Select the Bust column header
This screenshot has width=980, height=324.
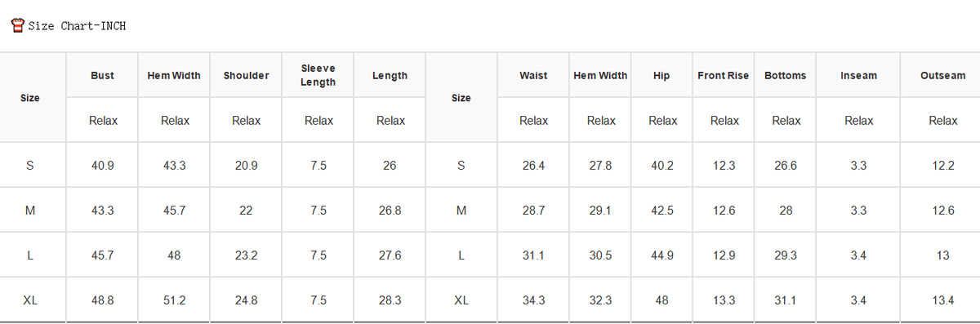point(103,75)
